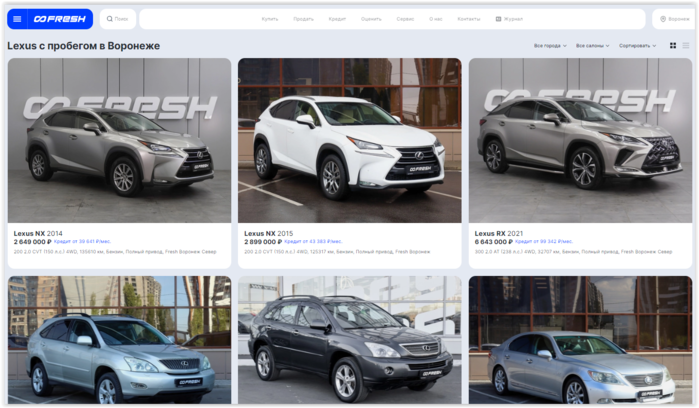Screen dimensions: 699x408
Task: Expand the Все города dropdown
Action: tap(550, 45)
